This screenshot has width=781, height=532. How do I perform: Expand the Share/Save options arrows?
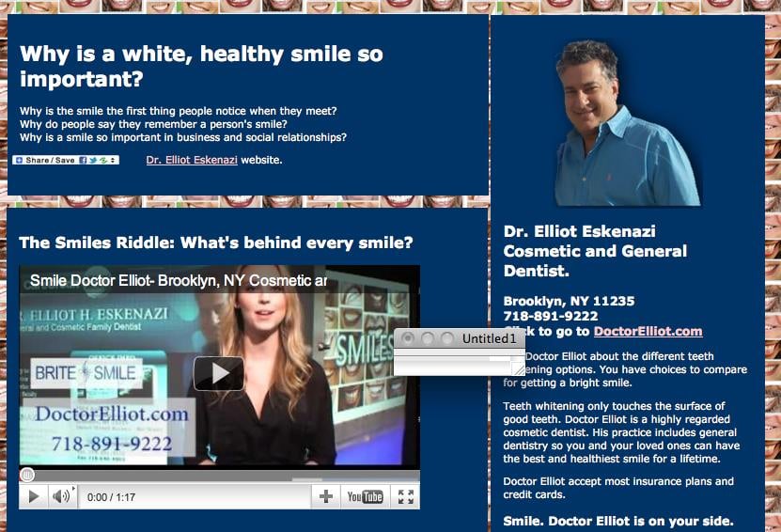click(114, 160)
